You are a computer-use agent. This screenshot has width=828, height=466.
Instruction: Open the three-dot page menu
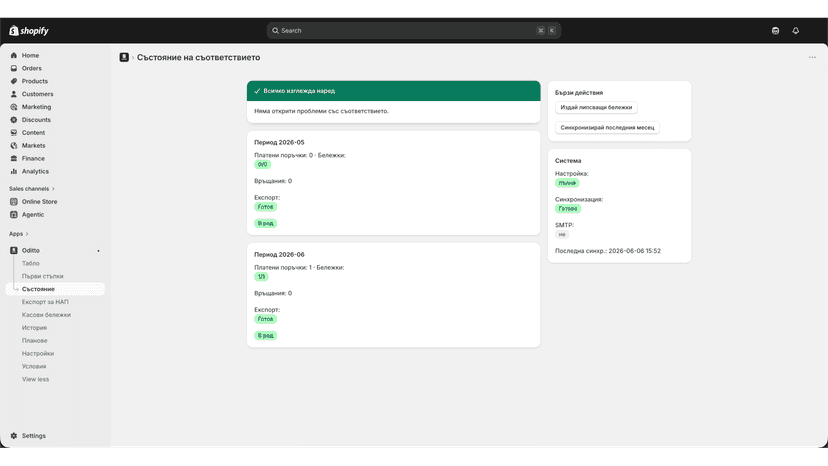point(812,57)
